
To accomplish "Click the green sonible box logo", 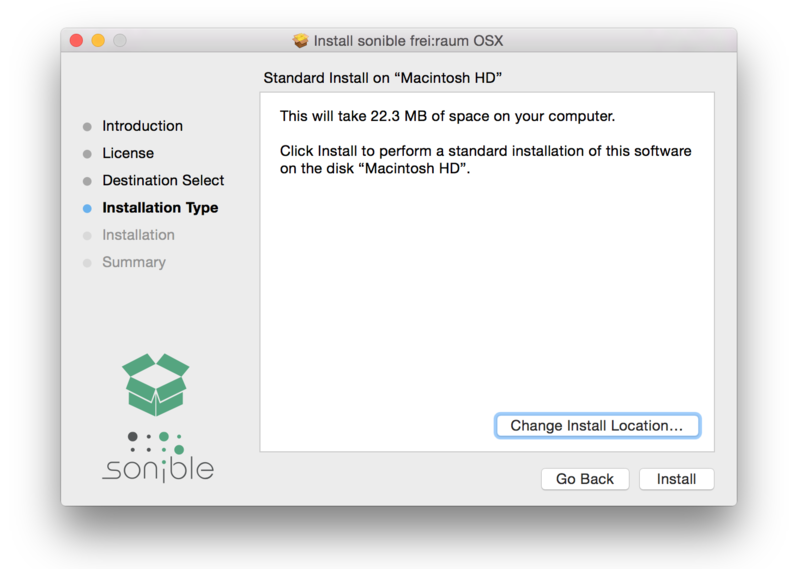I will (156, 384).
